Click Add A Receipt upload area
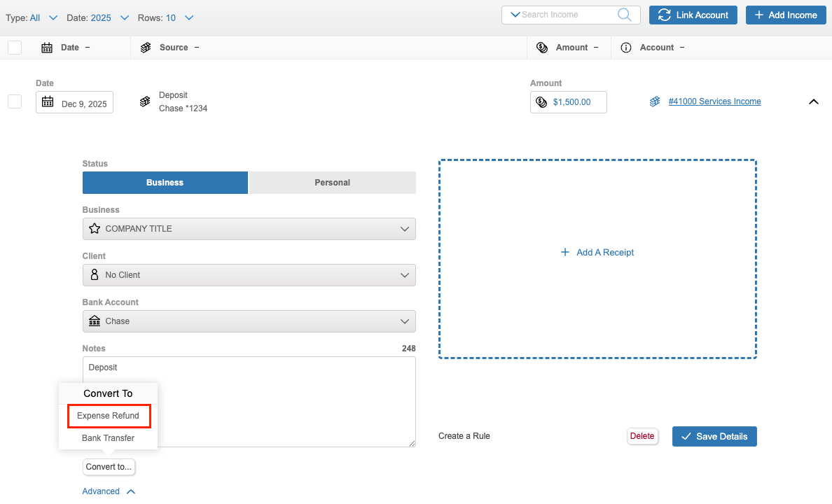The height and width of the screenshot is (504, 832). coord(597,253)
